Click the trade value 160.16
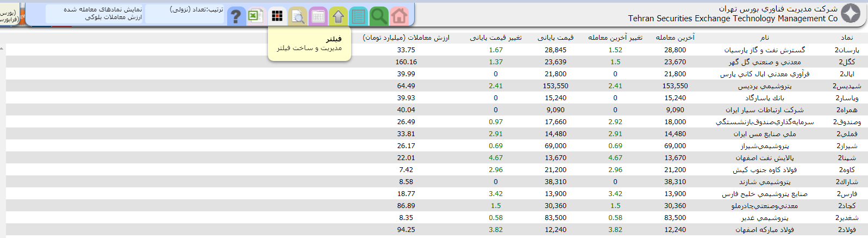The width and height of the screenshot is (868, 238). coord(406,62)
